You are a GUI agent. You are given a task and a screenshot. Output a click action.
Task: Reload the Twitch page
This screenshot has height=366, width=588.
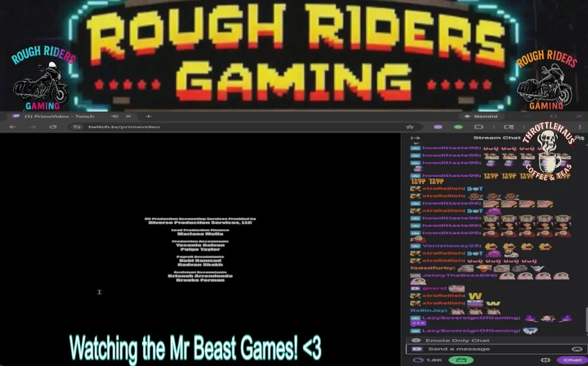53,127
